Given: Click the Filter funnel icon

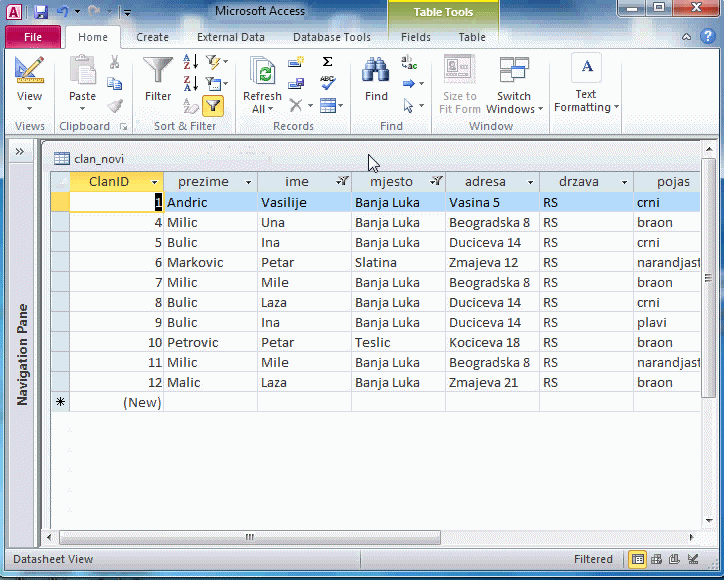Looking at the screenshot, I should click(158, 72).
